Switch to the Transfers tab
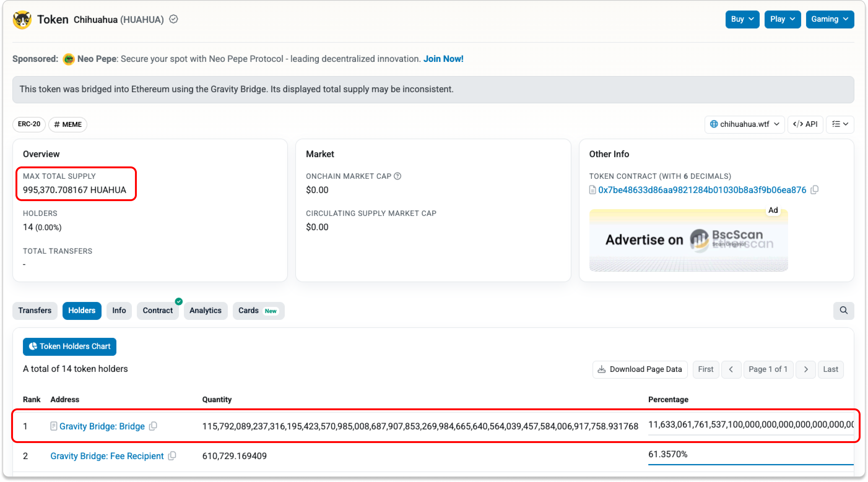Screen dimensions: 868x482 tap(35, 311)
